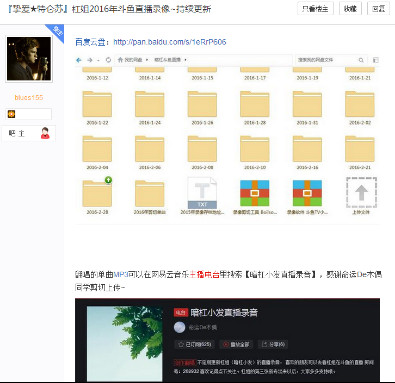Click the blues155 profile photo
This screenshot has width=395, height=383.
pyautogui.click(x=29, y=59)
